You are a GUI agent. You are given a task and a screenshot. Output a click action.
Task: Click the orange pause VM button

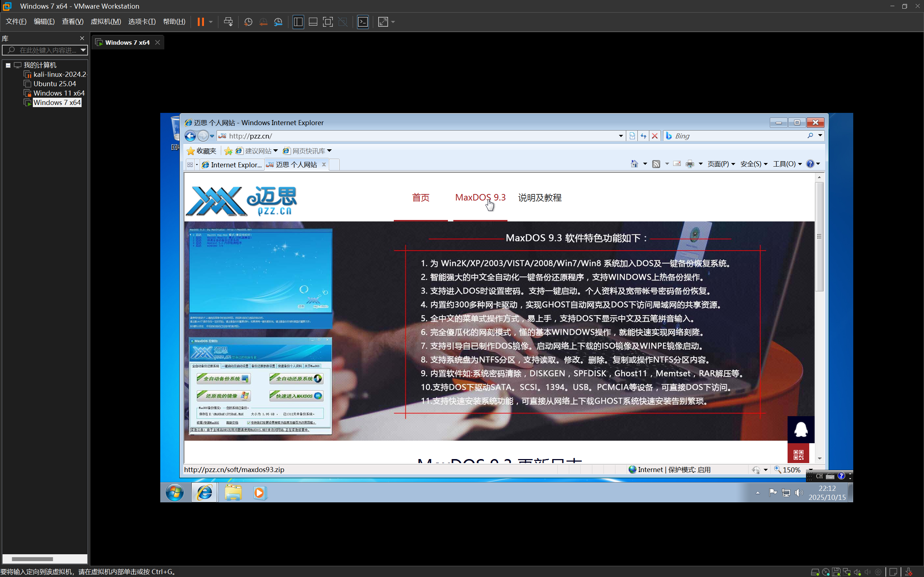(x=200, y=22)
